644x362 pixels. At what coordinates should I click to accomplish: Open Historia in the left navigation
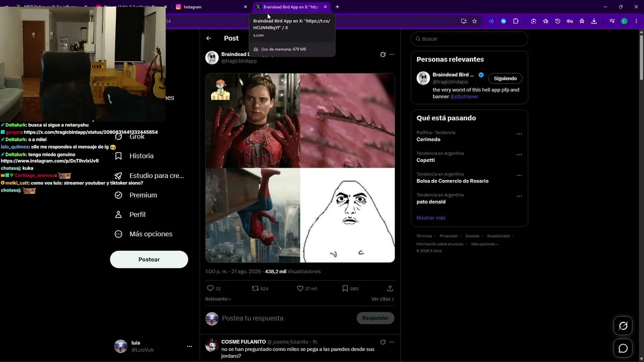[135, 156]
